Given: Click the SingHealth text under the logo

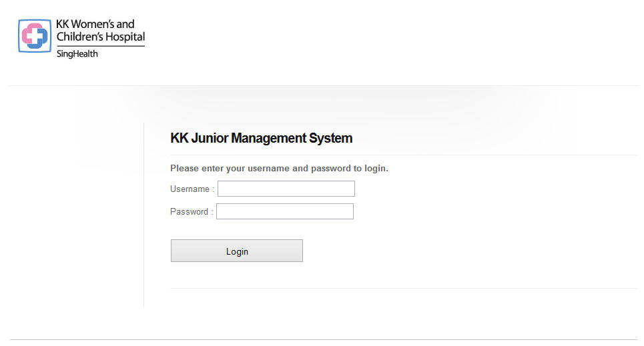Looking at the screenshot, I should click(x=77, y=54).
